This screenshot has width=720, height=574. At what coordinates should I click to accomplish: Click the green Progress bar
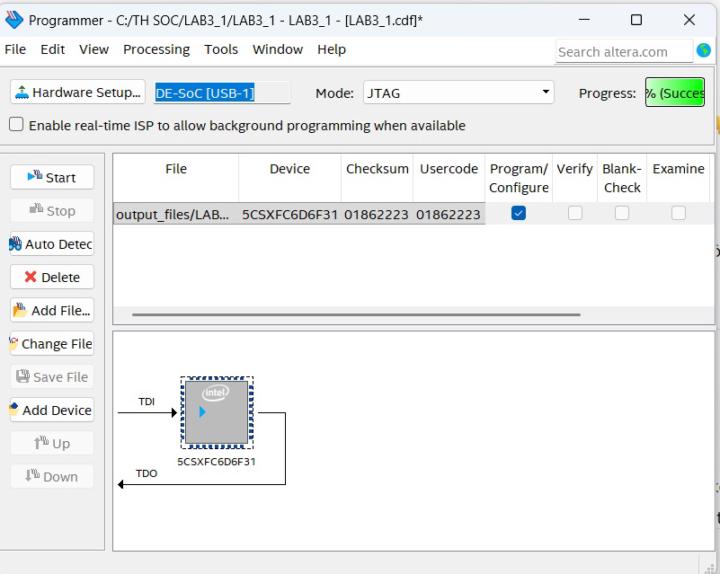pyautogui.click(x=675, y=92)
